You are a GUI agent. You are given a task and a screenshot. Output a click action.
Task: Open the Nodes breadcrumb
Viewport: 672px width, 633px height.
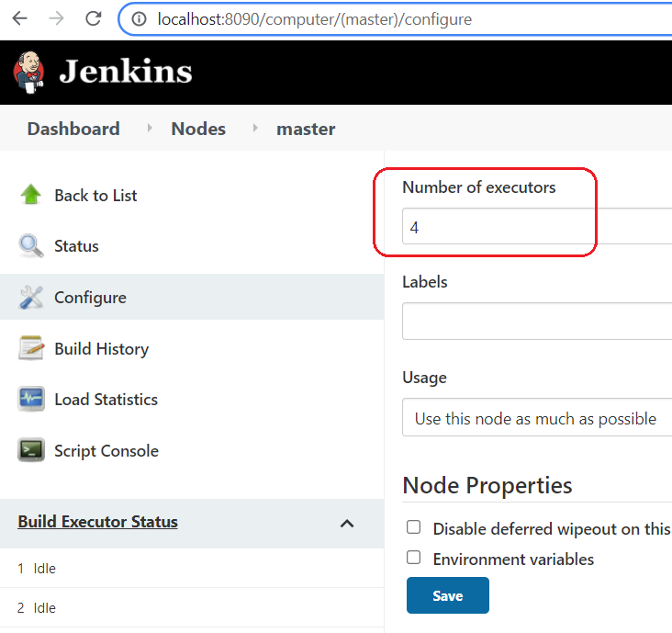[198, 129]
